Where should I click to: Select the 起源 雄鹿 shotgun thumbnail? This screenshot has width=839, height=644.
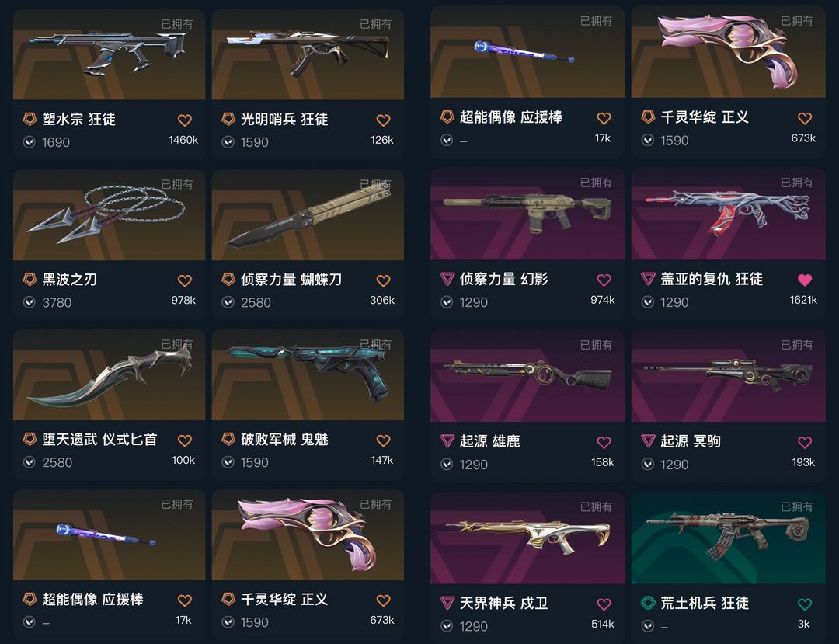click(527, 376)
